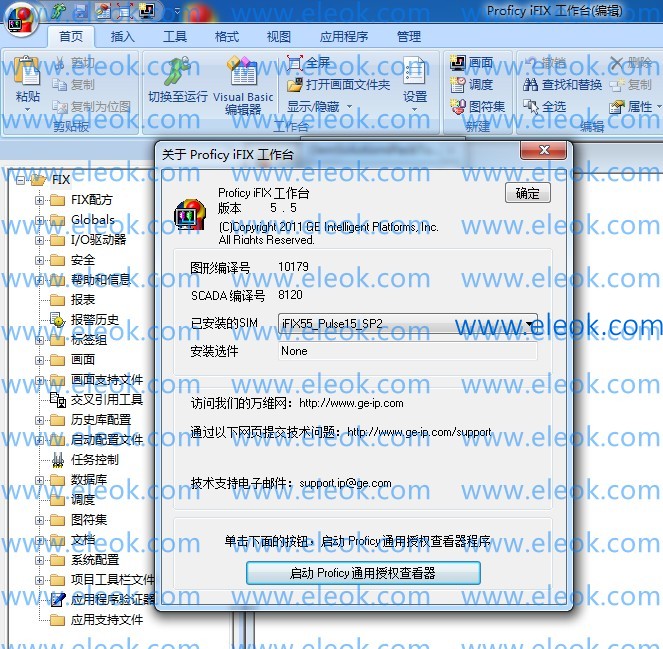Launch Proficy license viewer (启动 Proficy 通用授权查看器)
The width and height of the screenshot is (663, 649).
(363, 573)
